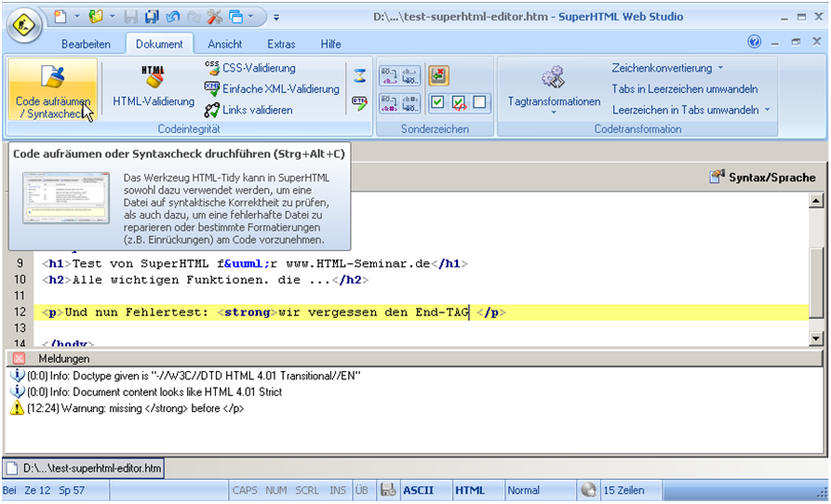Viewport: 831px width, 504px height.
Task: Click the DTD pencil icon
Action: coord(360,102)
